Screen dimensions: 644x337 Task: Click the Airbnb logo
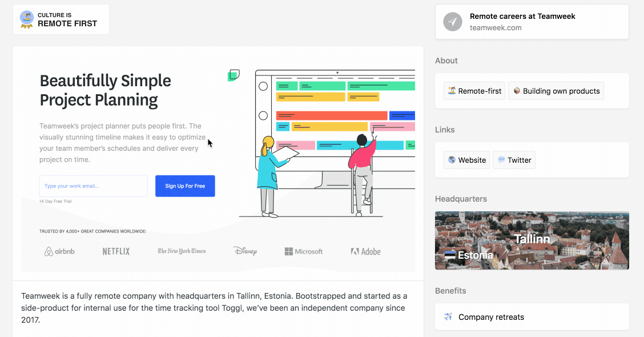click(x=59, y=251)
